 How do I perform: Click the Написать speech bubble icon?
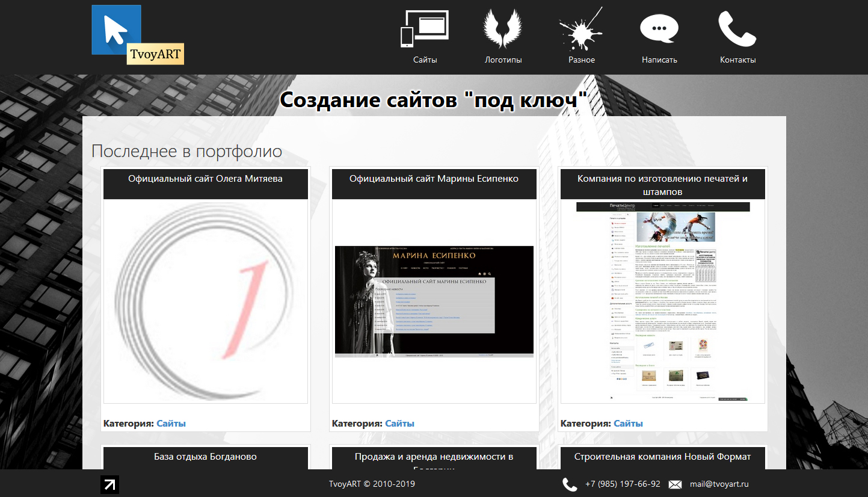tap(659, 28)
